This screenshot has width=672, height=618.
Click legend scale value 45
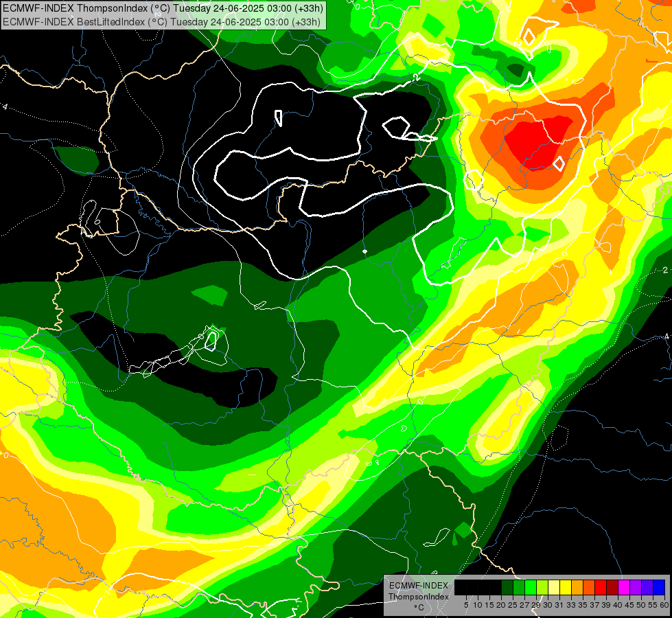tap(629, 605)
